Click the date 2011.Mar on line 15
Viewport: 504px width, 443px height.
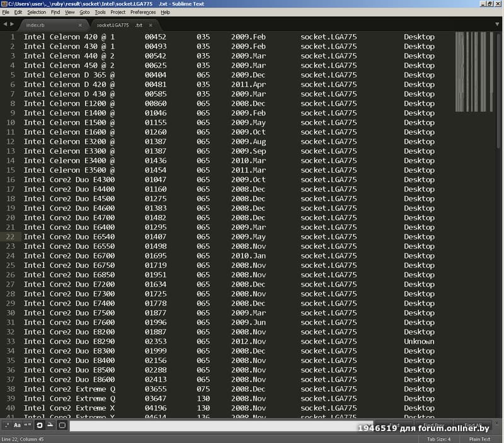(x=248, y=170)
